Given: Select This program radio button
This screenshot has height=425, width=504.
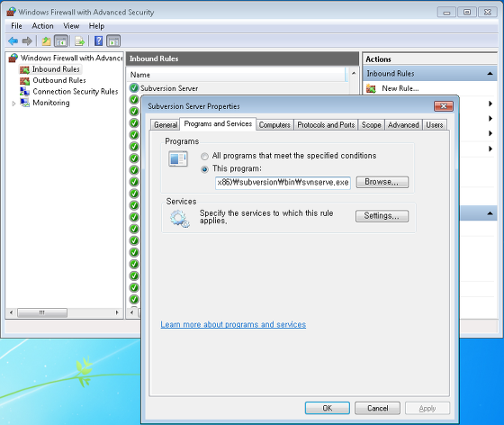Looking at the screenshot, I should click(204, 169).
